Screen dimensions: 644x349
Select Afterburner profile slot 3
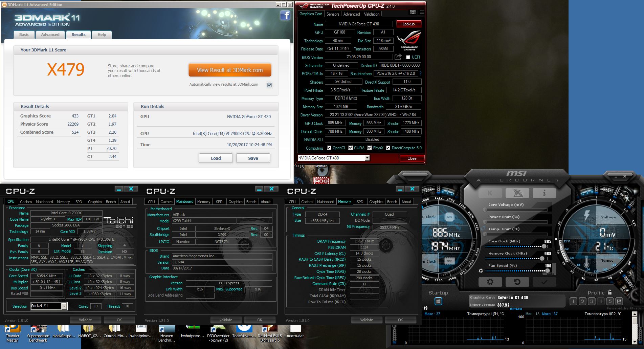pyautogui.click(x=592, y=301)
